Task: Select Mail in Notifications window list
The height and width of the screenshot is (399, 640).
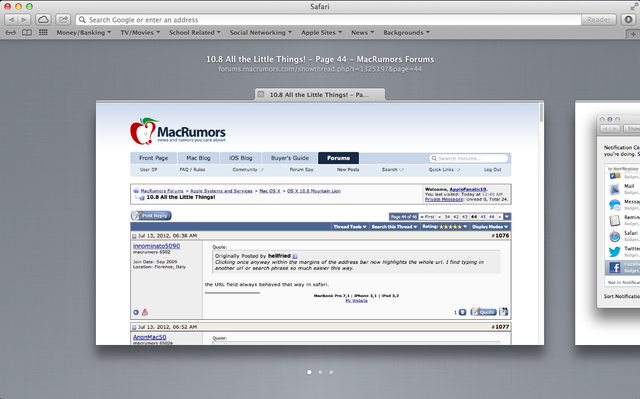Action: pyautogui.click(x=622, y=188)
